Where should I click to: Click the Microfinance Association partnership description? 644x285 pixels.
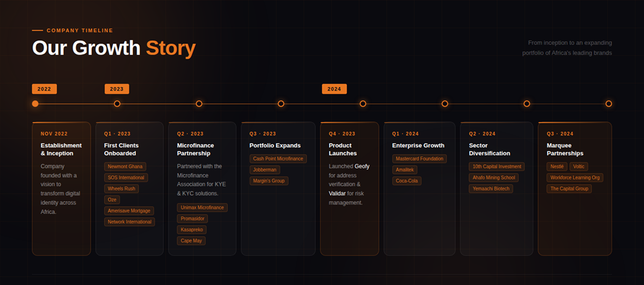click(x=201, y=180)
